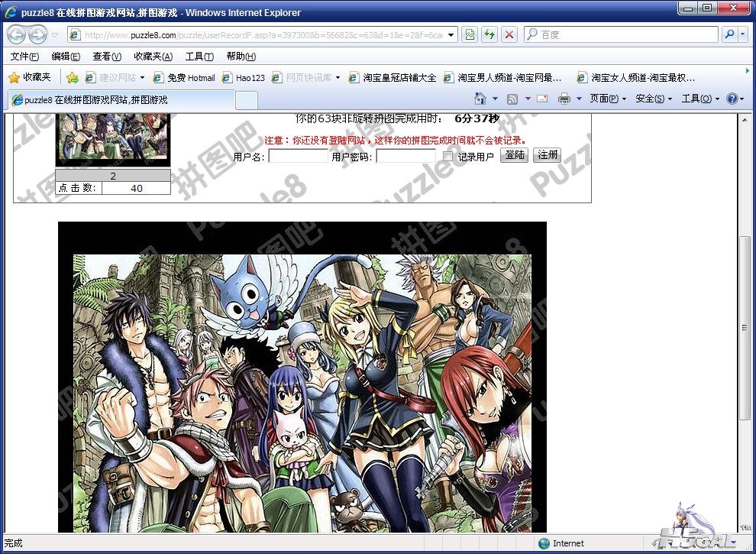The image size is (756, 554).
Task: Expand the Print dropdown arrow
Action: point(580,99)
